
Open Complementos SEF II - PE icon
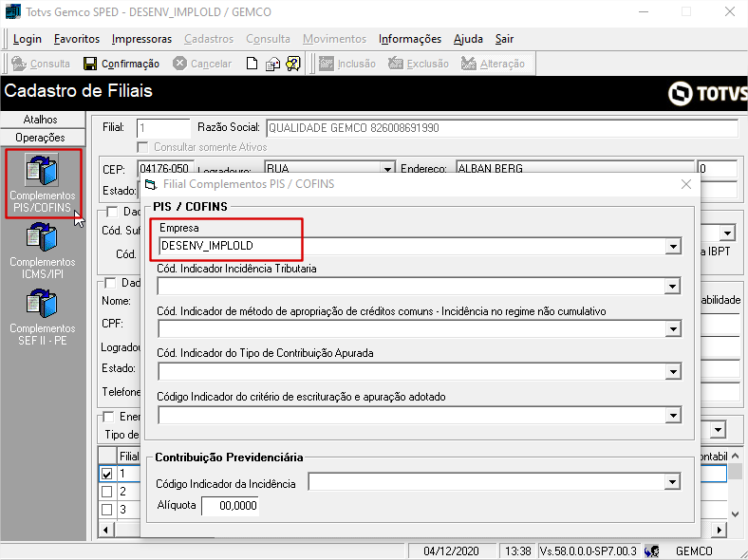42,304
